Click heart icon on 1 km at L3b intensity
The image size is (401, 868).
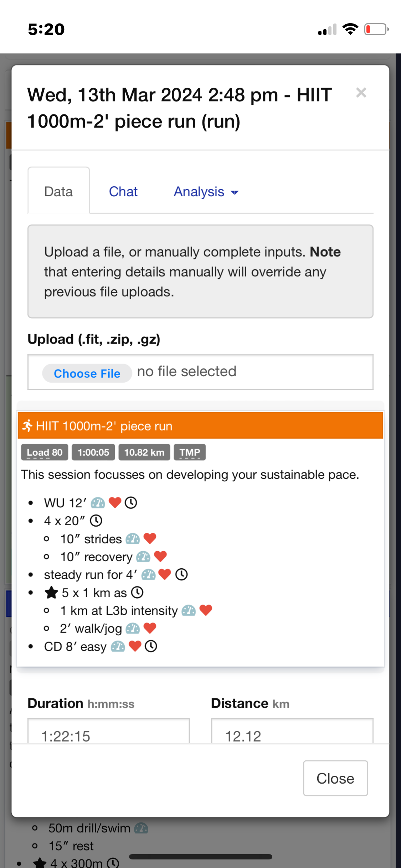click(206, 610)
